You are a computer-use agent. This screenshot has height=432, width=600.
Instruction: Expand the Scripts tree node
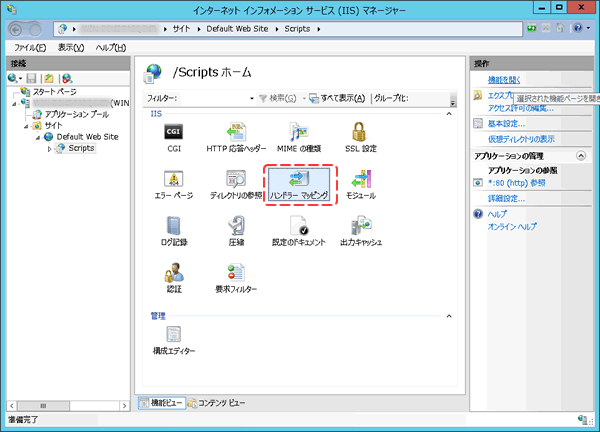pos(49,148)
